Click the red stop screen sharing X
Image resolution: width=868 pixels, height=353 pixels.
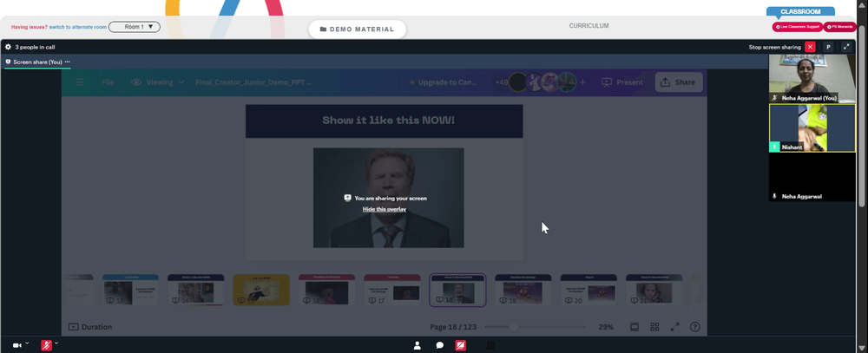tap(810, 47)
